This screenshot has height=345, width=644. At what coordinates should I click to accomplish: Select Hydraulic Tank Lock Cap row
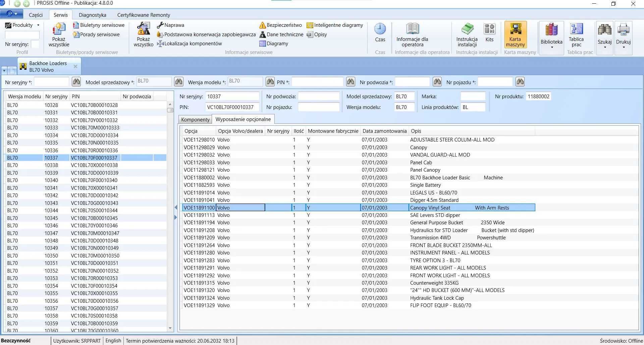coord(358,298)
